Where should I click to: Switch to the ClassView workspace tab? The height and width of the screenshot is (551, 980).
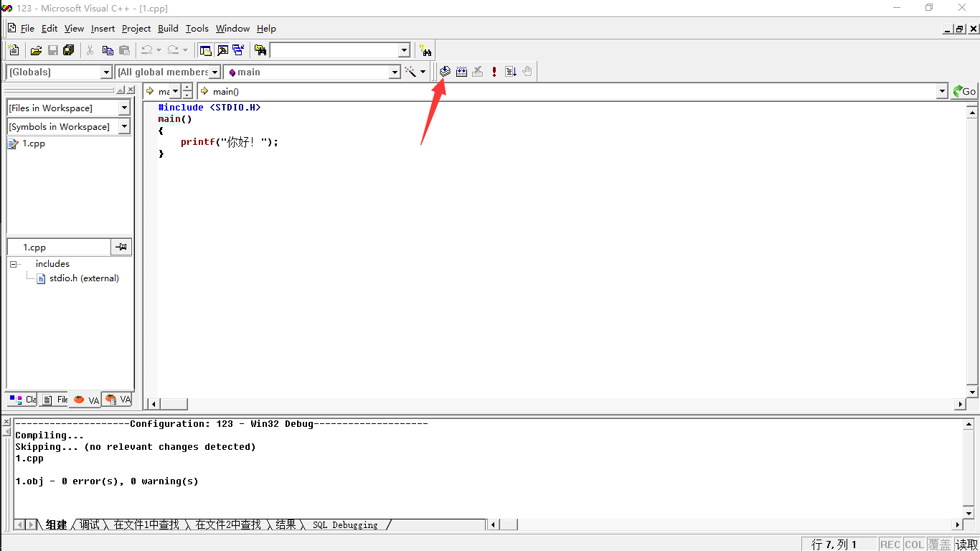coord(22,400)
